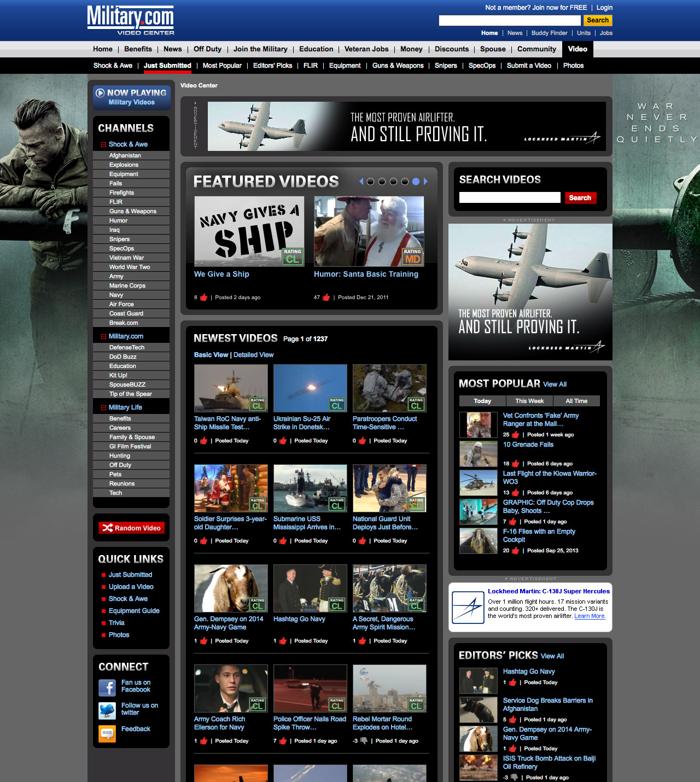Open the Lockheed Martin Learn More link
Image resolution: width=700 pixels, height=782 pixels.
(x=590, y=616)
